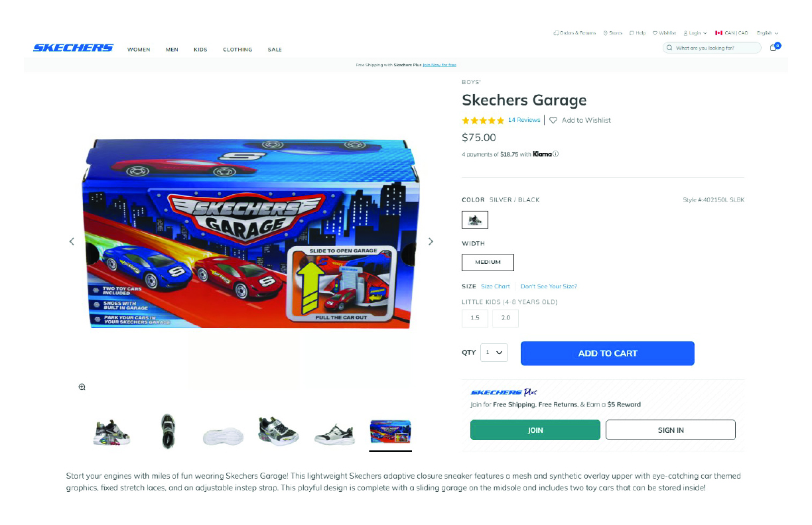Click the Add to Cart button
812x525 pixels.
(608, 353)
